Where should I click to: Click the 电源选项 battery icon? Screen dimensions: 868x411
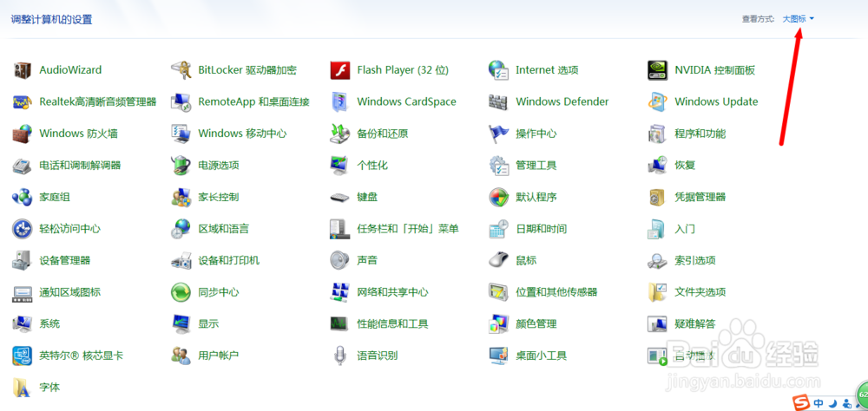(x=181, y=165)
